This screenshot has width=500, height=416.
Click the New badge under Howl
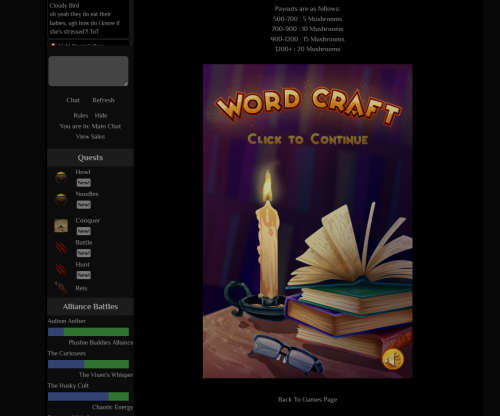(84, 183)
